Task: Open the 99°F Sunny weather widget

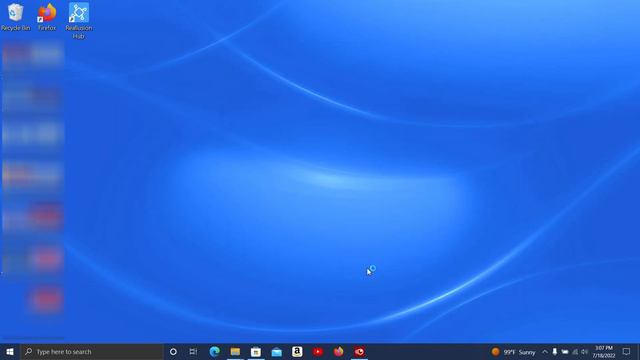Action: pos(513,351)
